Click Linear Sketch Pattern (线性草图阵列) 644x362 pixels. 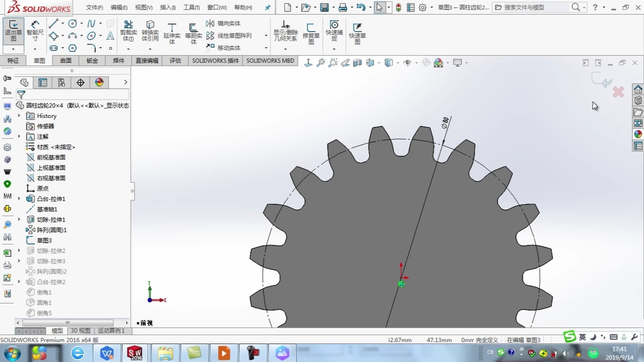(x=229, y=36)
